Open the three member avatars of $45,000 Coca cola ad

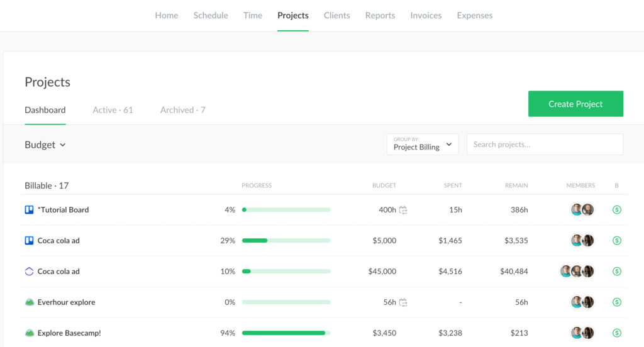point(577,272)
